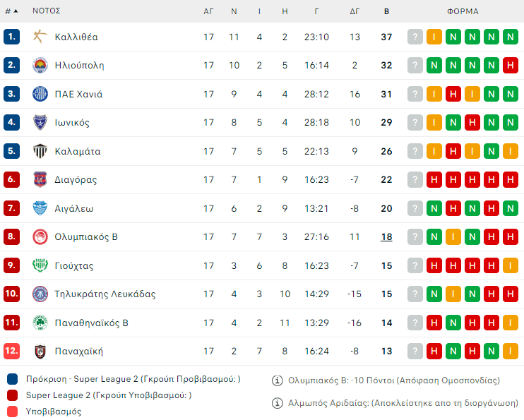Sort standings by Β points column header
The width and height of the screenshot is (524, 420).
(x=386, y=11)
